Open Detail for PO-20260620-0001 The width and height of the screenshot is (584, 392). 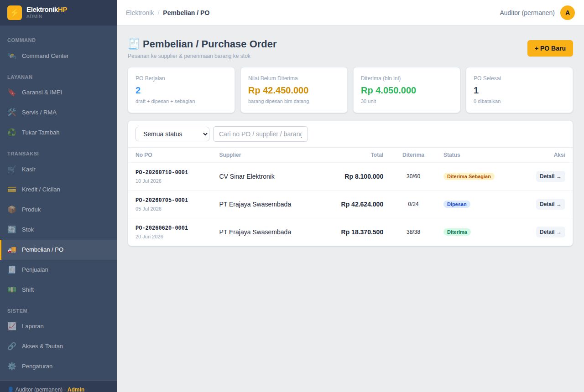[551, 232]
